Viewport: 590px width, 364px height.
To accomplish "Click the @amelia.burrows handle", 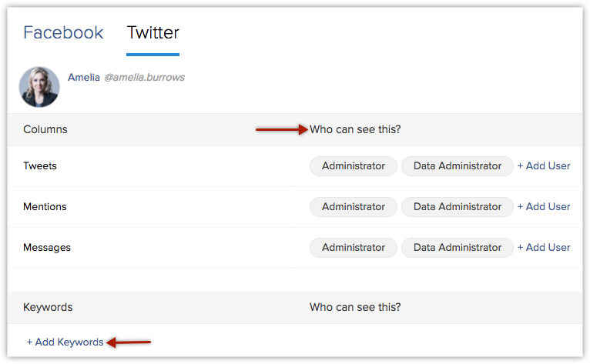I will click(145, 78).
